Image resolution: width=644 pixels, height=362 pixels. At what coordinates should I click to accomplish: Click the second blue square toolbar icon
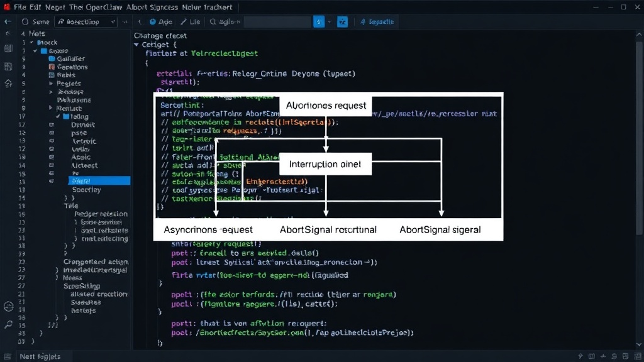(342, 22)
